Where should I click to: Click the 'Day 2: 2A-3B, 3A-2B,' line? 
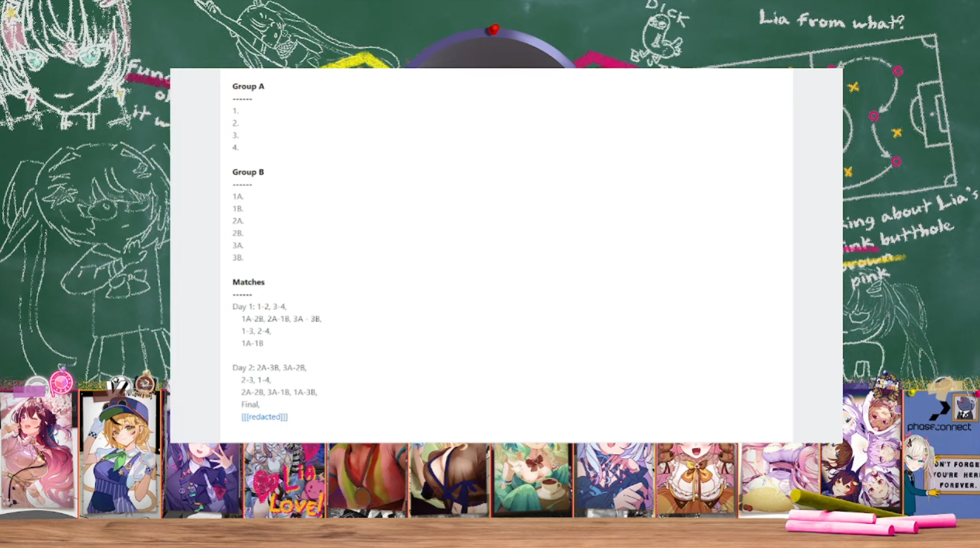[270, 368]
